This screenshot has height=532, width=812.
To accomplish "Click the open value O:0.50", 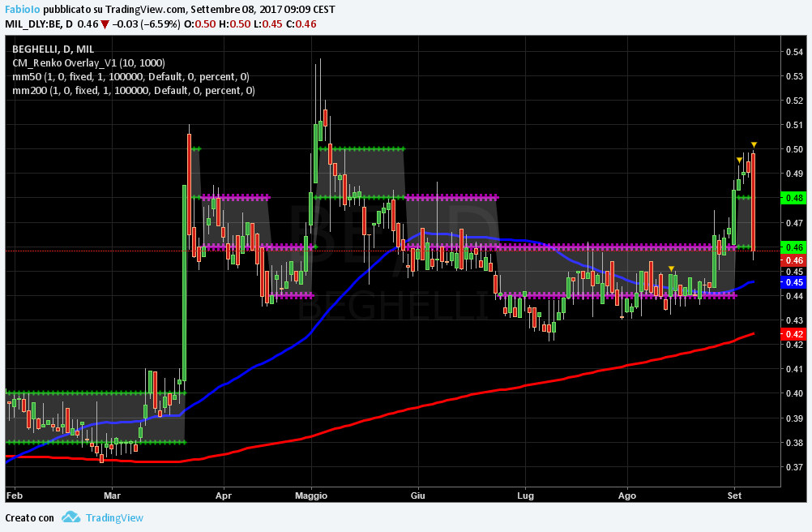I will tap(200, 24).
